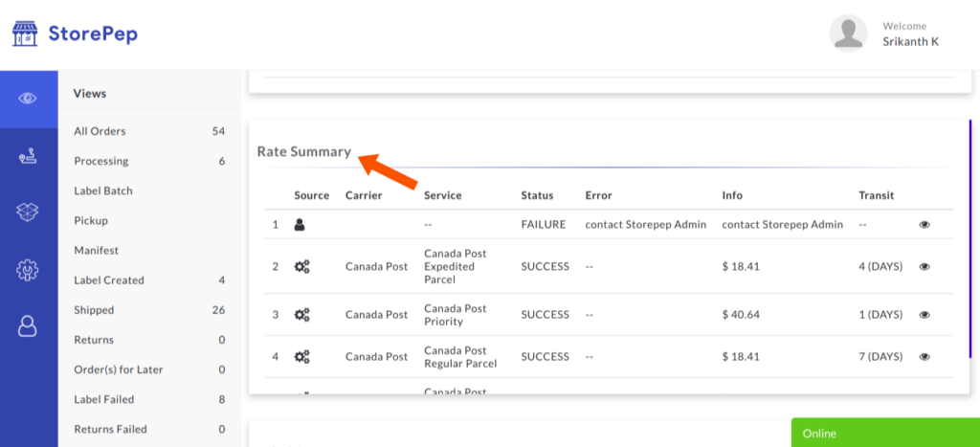Click gears source icon for Expedited Parcel row
Screen dimensions: 980x447
tap(301, 266)
